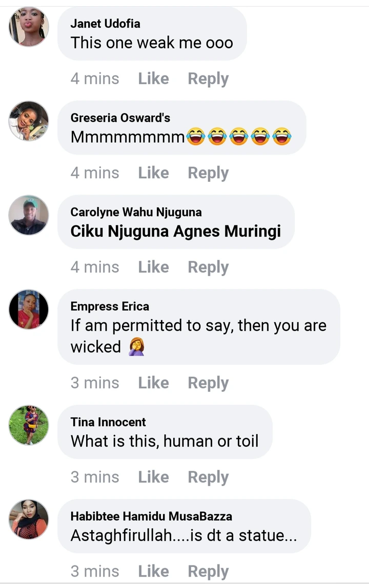Like Janet Udofia's comment
This screenshot has width=369, height=588.
[x=153, y=79]
